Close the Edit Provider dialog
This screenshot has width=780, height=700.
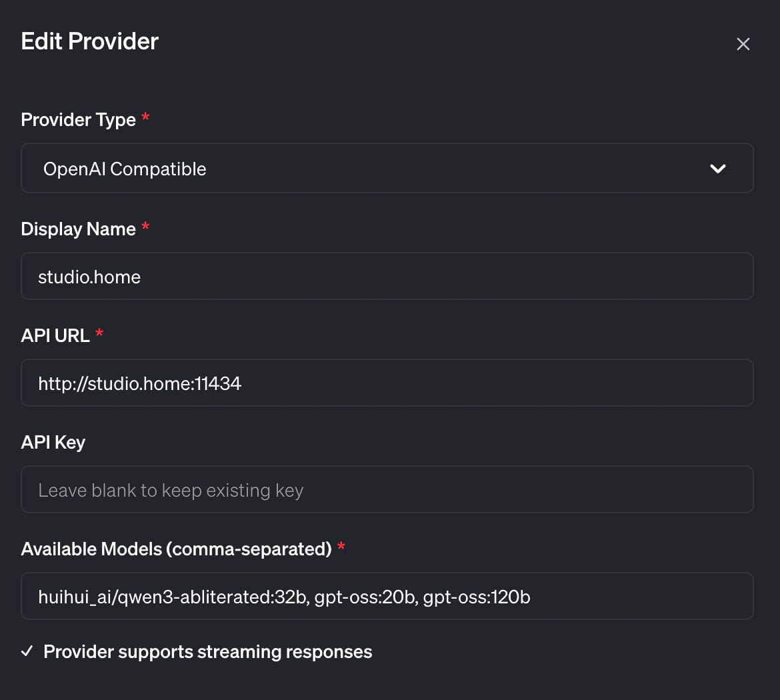pyautogui.click(x=743, y=44)
